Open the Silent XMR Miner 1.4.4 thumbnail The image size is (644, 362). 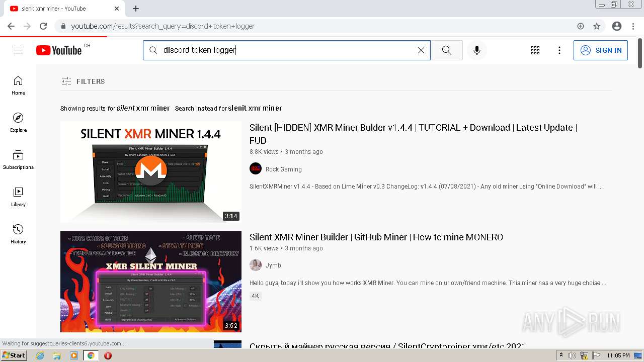click(151, 172)
